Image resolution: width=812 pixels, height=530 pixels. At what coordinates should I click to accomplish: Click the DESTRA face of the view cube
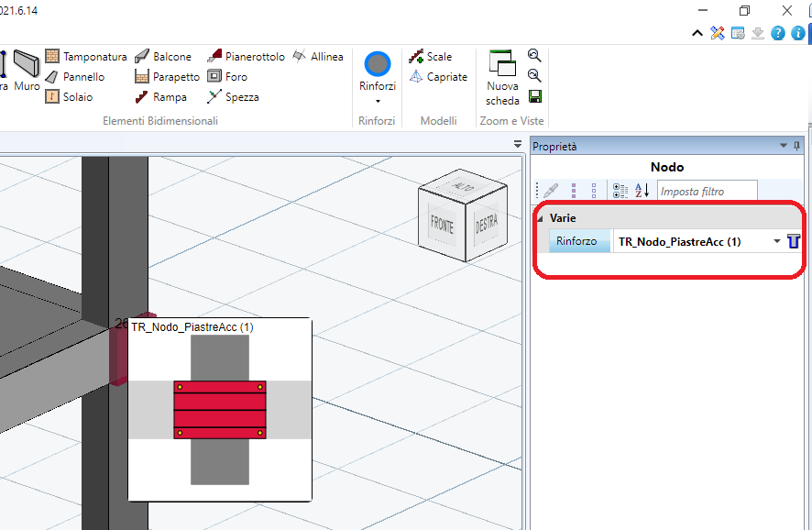(x=487, y=224)
